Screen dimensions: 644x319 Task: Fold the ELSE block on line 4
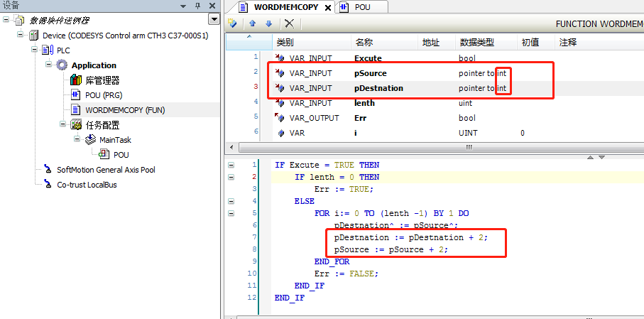tap(231, 201)
